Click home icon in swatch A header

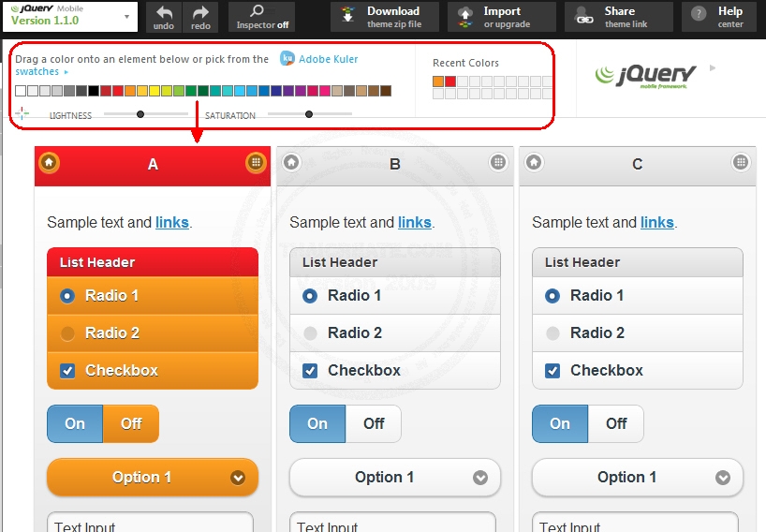(49, 162)
